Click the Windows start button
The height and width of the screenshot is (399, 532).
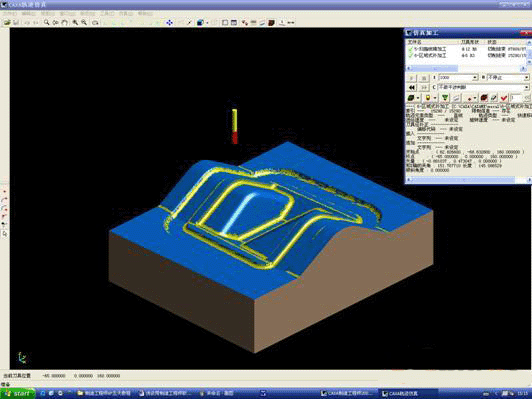[x=18, y=394]
